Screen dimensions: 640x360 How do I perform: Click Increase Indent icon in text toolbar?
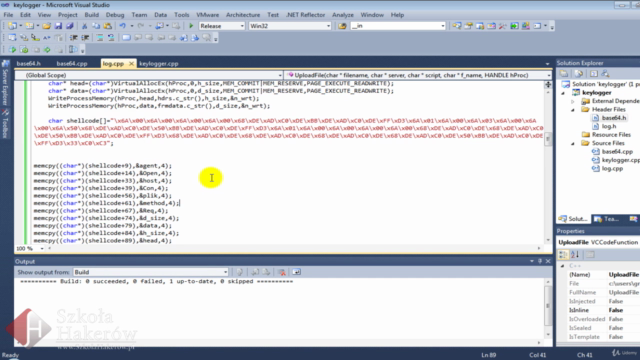pyautogui.click(x=85, y=38)
